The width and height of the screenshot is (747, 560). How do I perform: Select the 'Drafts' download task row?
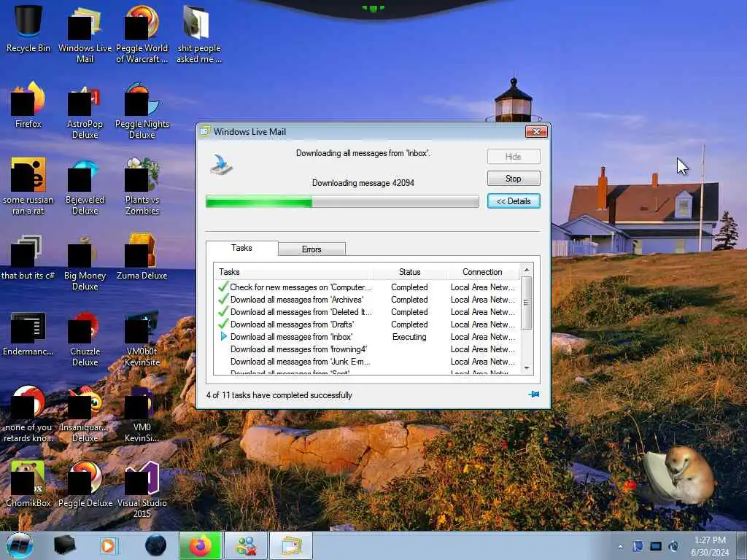coord(367,324)
